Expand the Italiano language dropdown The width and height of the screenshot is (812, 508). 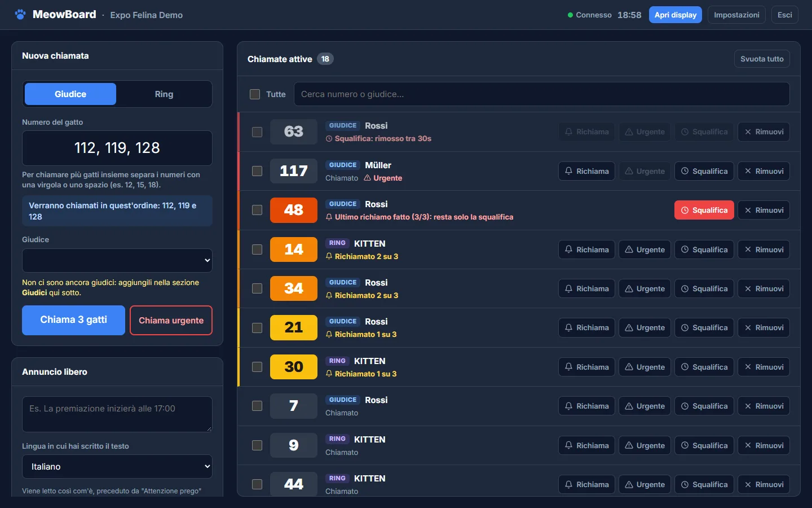[x=117, y=467]
